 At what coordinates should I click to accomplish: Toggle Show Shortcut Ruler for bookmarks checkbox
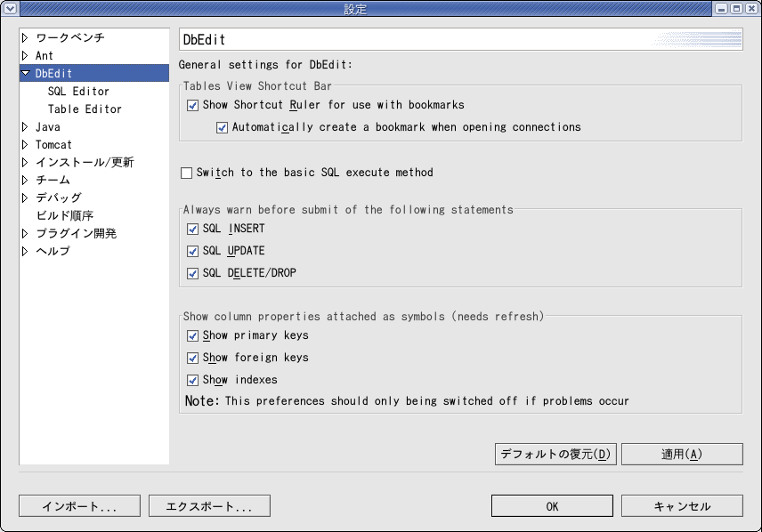[x=193, y=106]
